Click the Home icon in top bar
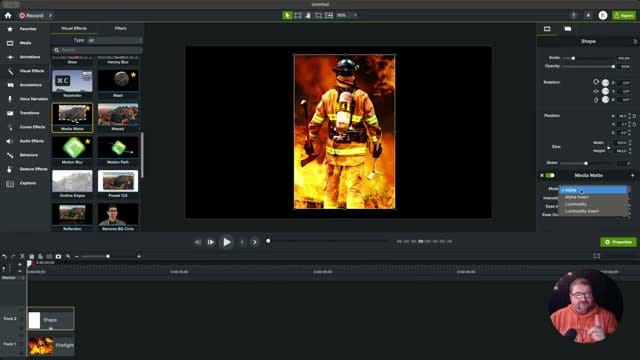 (x=8, y=16)
